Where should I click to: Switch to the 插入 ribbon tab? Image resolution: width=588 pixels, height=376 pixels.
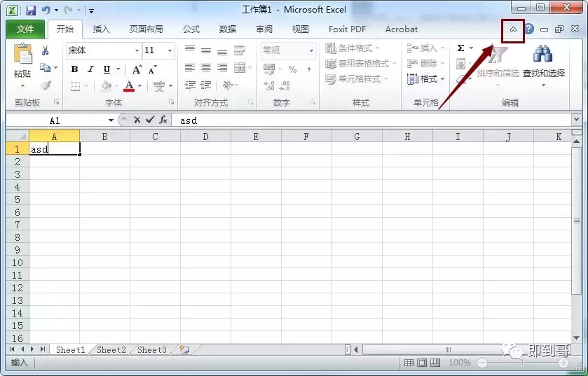point(101,29)
